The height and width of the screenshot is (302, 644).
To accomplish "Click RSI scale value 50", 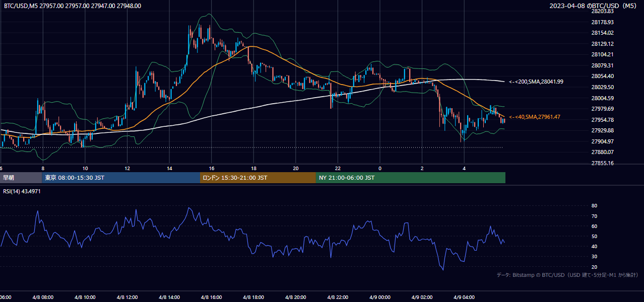I will click(x=594, y=236).
